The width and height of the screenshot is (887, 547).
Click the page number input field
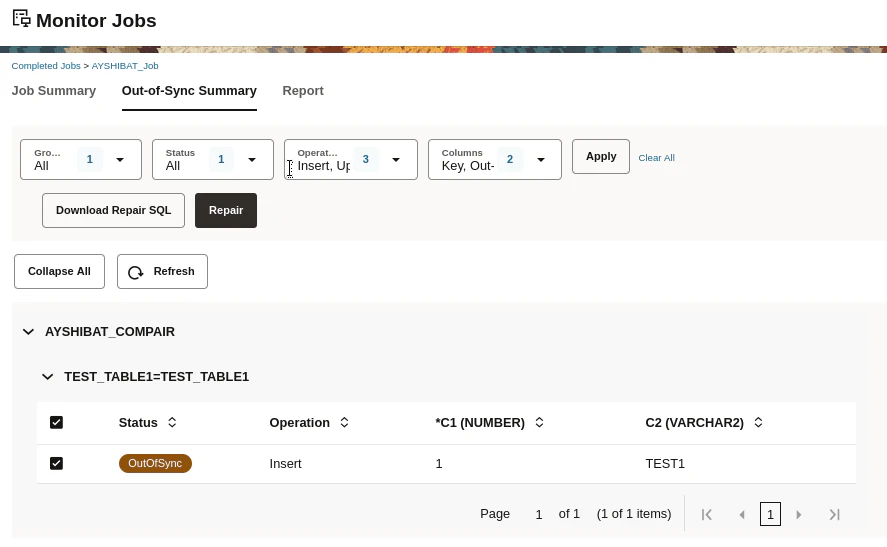pyautogui.click(x=539, y=514)
